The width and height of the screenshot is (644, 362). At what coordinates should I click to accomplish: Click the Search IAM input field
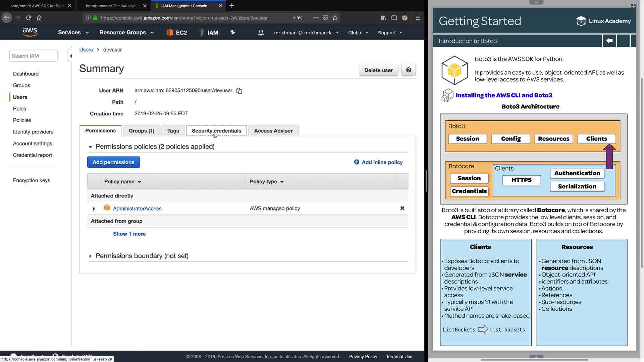coord(33,56)
